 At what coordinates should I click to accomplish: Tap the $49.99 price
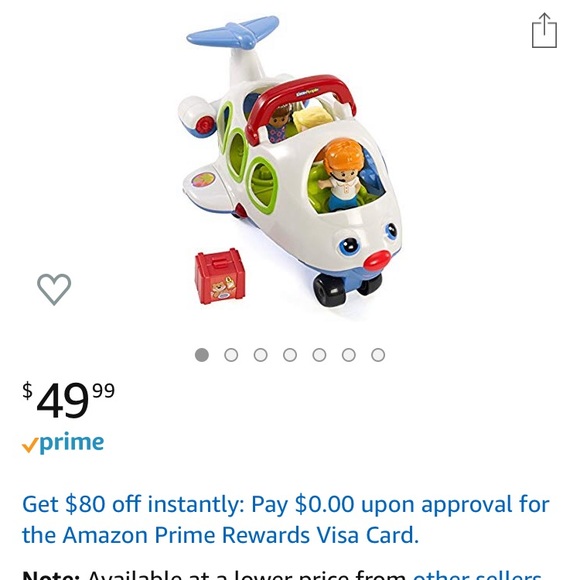pyautogui.click(x=69, y=400)
